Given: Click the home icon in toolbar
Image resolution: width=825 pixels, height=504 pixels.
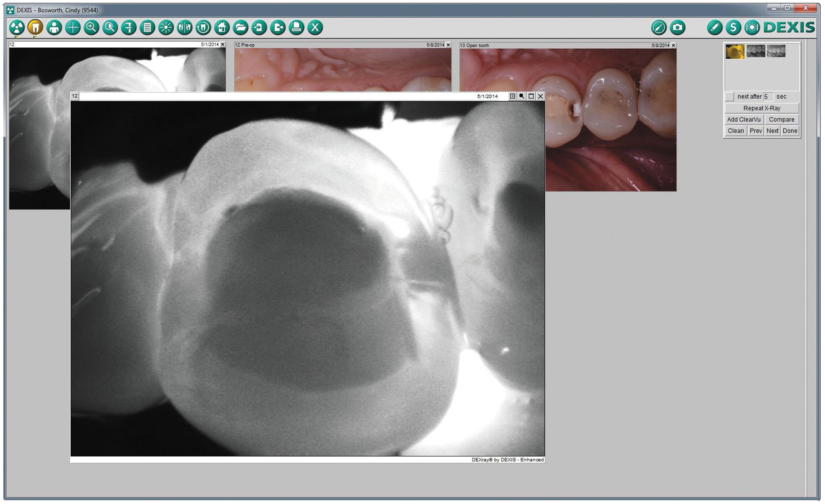Looking at the screenshot, I should 222,27.
